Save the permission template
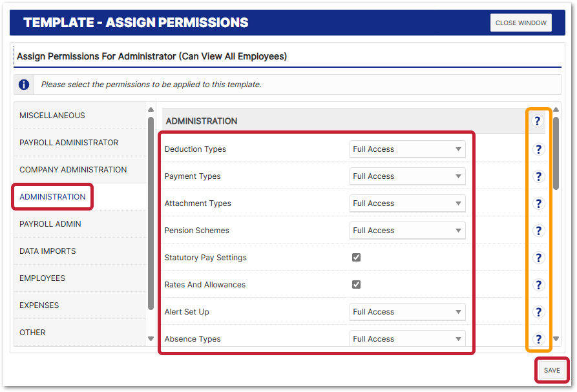The height and width of the screenshot is (392, 577). pos(552,371)
